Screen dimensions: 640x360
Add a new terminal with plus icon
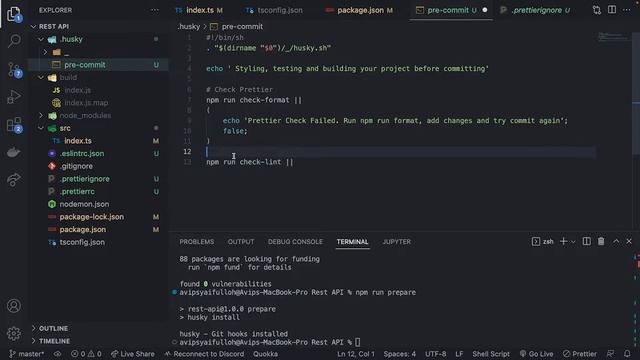tap(563, 242)
